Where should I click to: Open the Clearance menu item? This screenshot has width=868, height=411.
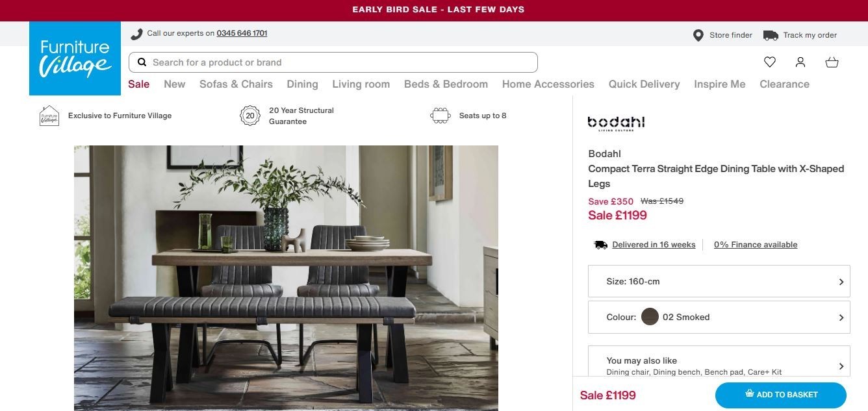784,84
